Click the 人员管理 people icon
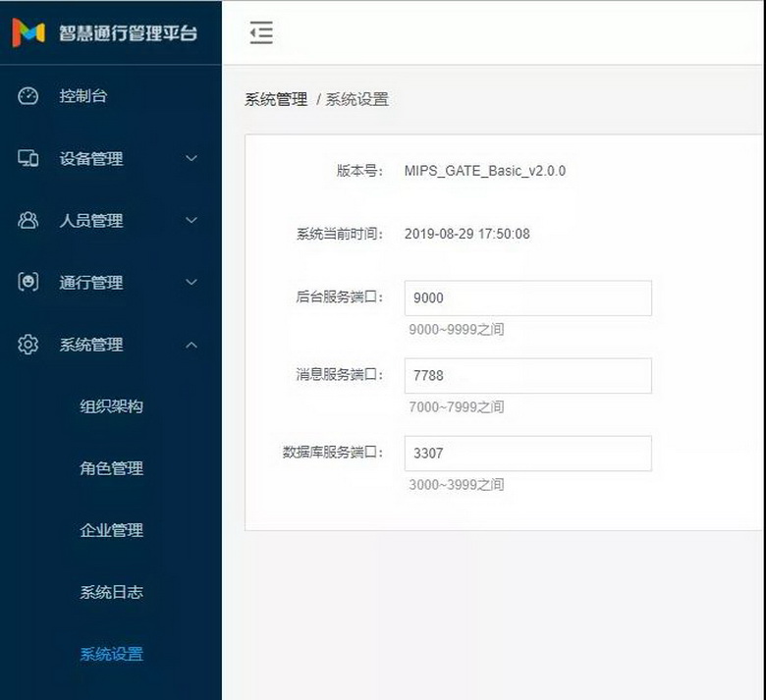The image size is (766, 700). coord(28,221)
